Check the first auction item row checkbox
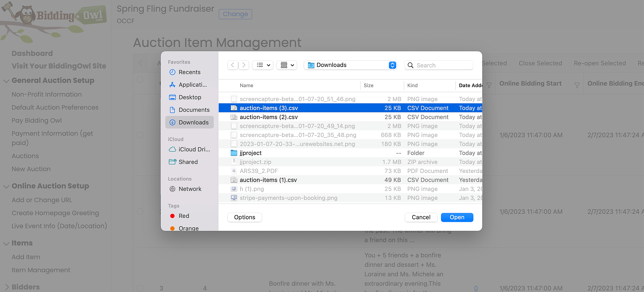644x292 pixels. 140,135
